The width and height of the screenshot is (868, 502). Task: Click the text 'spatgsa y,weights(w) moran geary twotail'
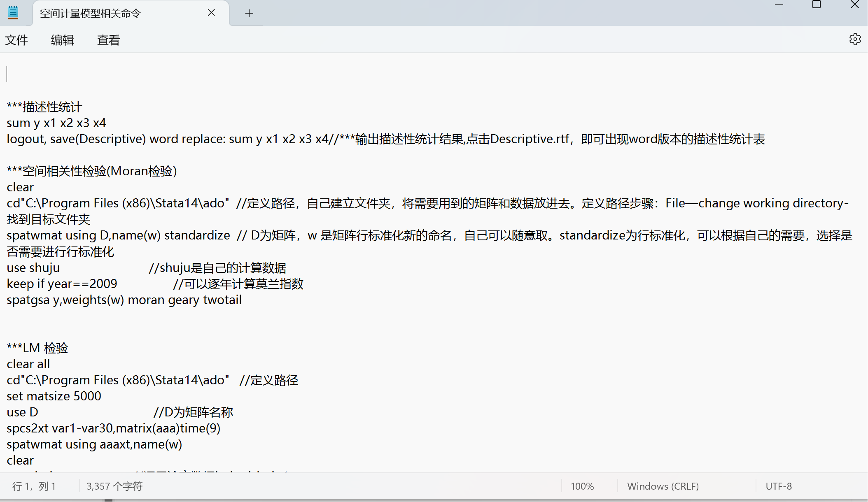[124, 300]
